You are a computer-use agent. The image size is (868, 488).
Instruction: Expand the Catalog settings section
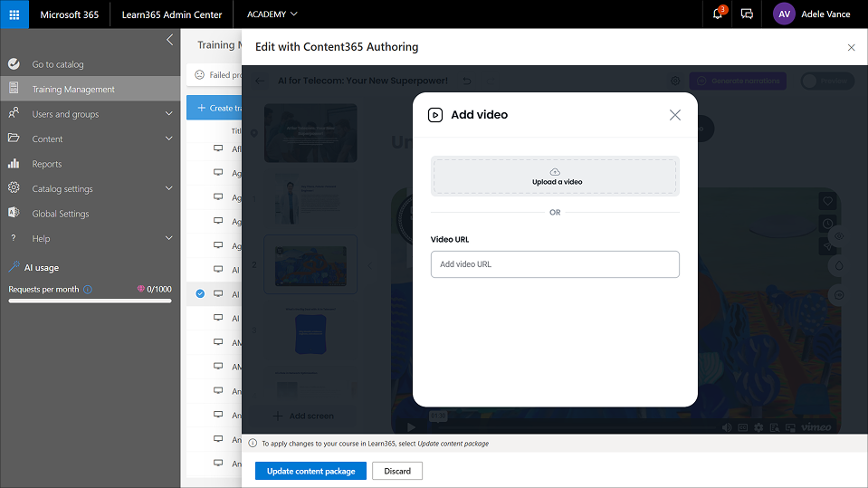(x=169, y=188)
